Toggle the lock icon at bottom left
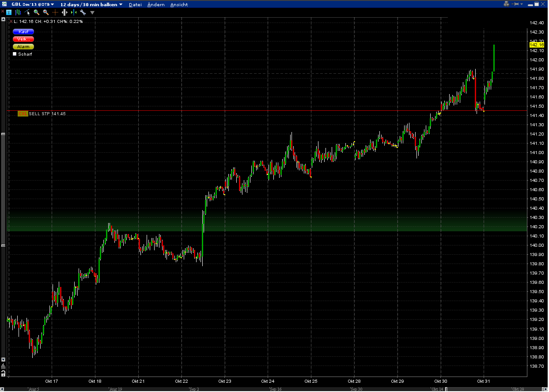 [x=4, y=374]
